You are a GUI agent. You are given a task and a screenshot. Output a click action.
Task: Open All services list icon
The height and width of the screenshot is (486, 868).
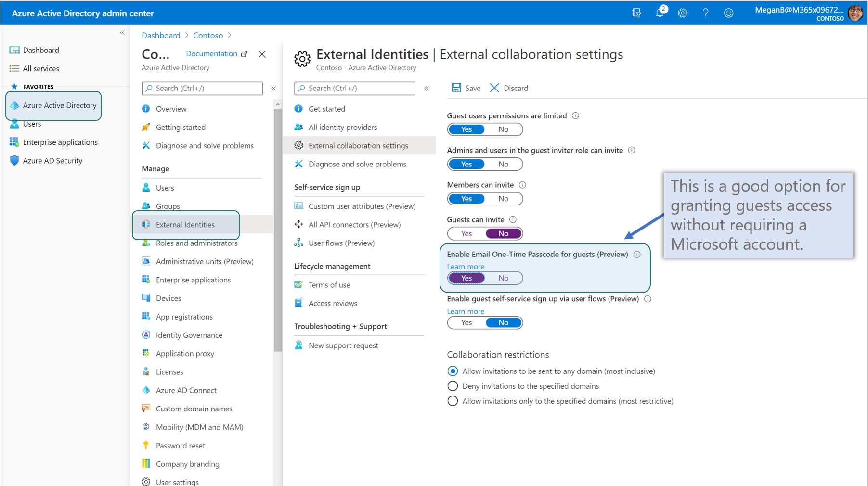pyautogui.click(x=14, y=68)
